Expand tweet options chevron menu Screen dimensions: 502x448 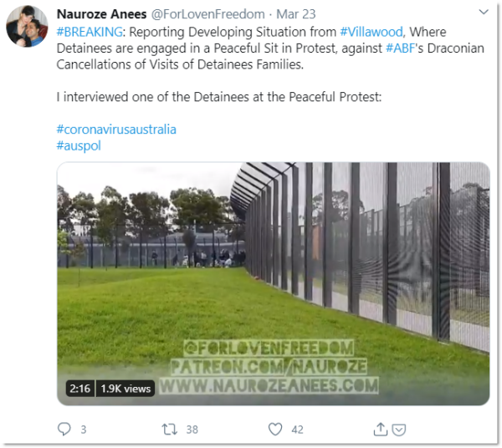coord(484,13)
